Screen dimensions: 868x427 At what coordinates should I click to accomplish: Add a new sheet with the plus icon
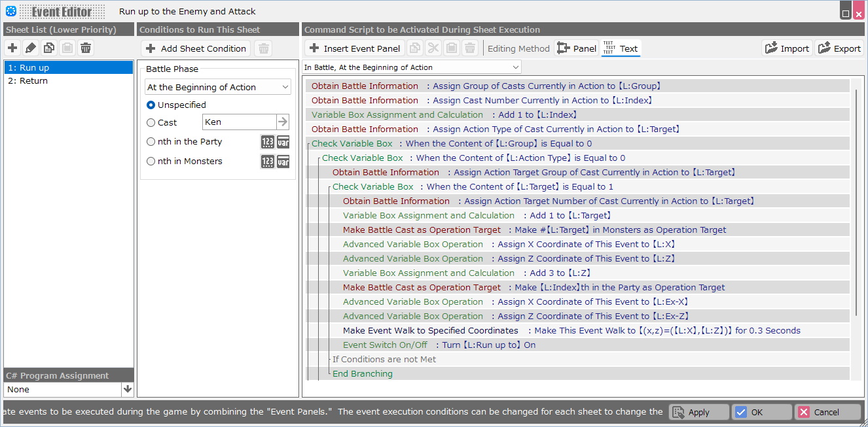click(12, 48)
